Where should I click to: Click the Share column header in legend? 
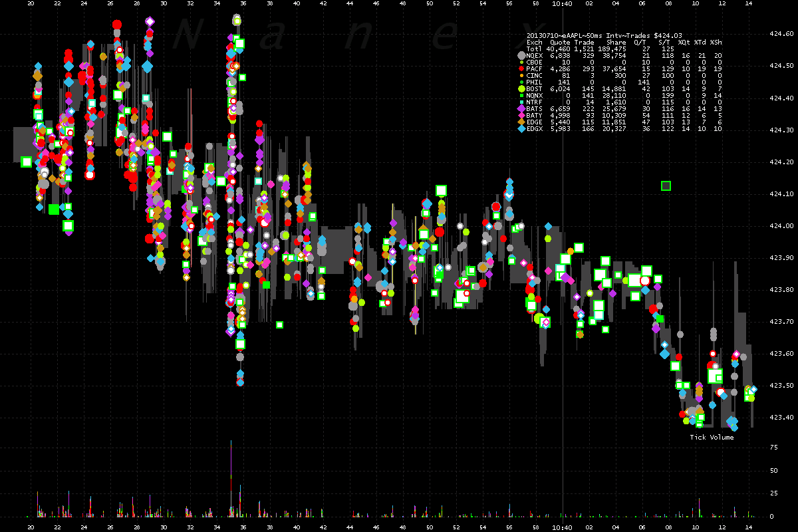pos(616,42)
